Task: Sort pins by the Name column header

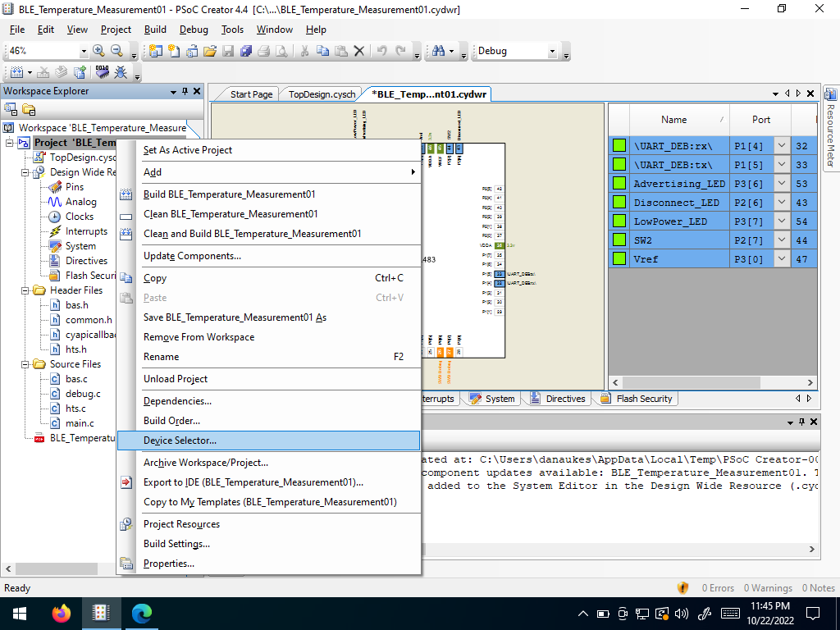Action: pos(679,120)
